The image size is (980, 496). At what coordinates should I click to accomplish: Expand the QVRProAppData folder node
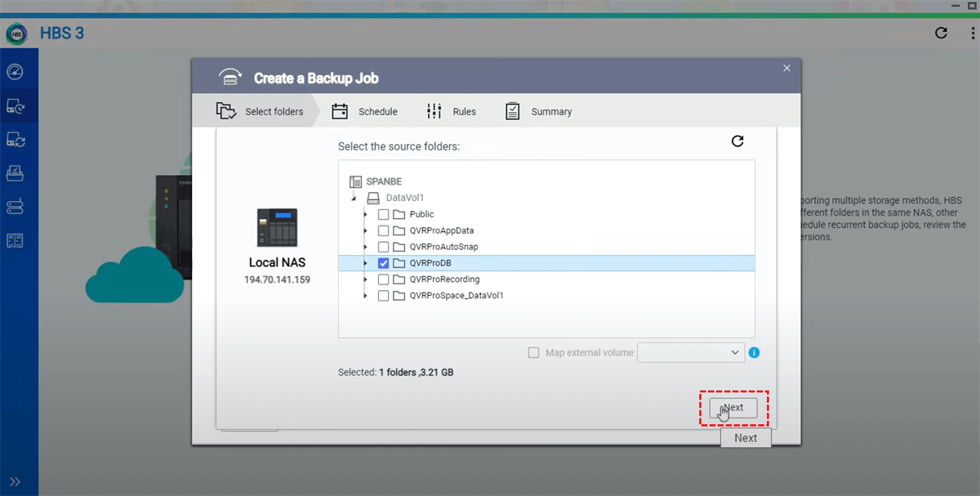tap(366, 230)
